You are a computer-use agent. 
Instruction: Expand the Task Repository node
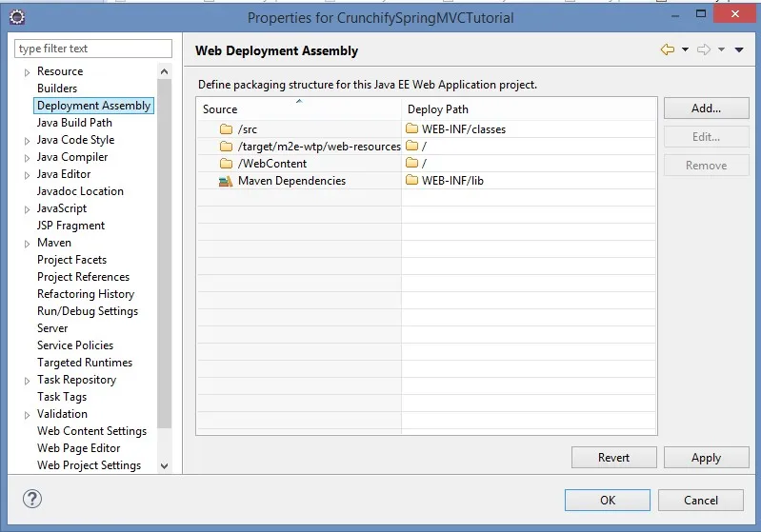pyautogui.click(x=28, y=381)
